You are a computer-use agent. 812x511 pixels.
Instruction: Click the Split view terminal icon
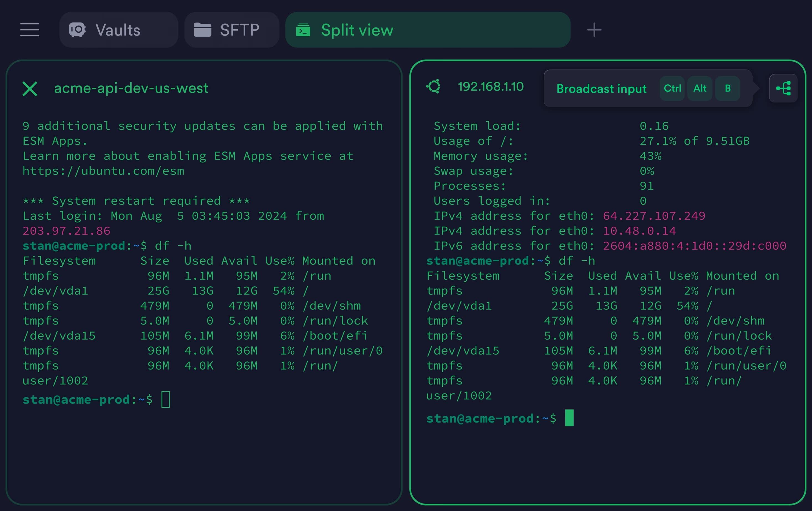pos(303,30)
